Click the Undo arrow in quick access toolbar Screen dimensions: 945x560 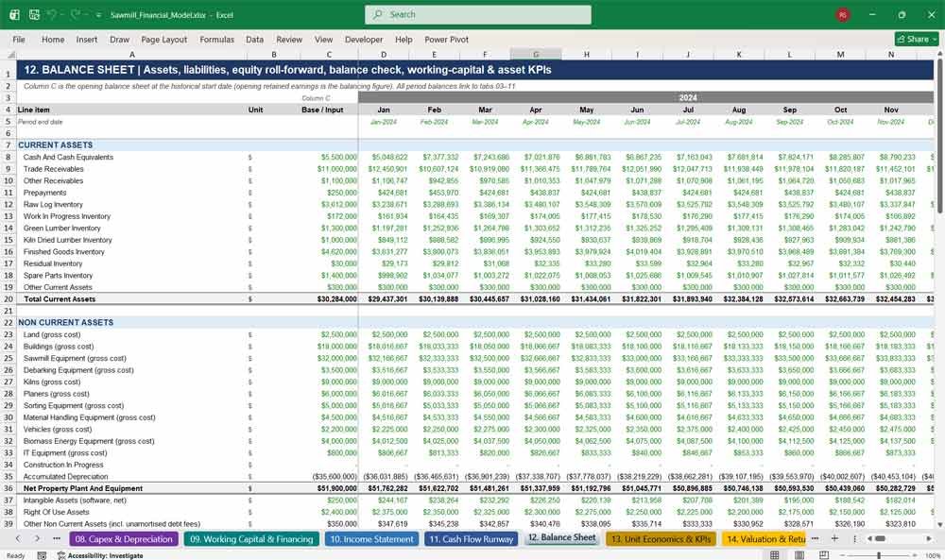(x=52, y=14)
